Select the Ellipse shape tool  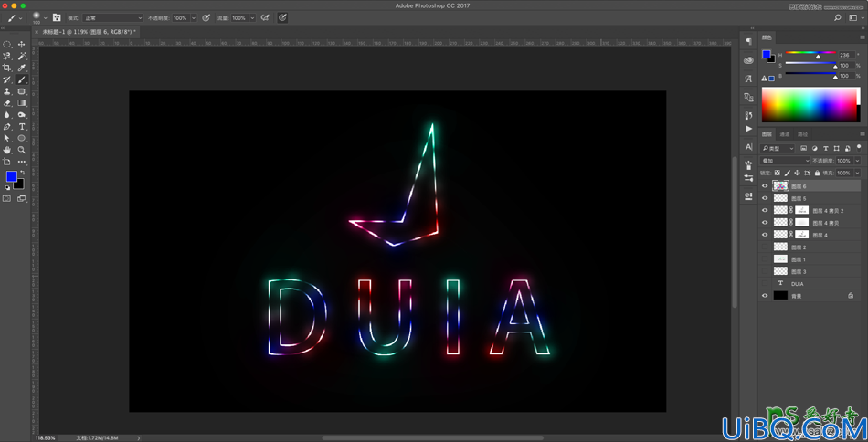(x=22, y=138)
